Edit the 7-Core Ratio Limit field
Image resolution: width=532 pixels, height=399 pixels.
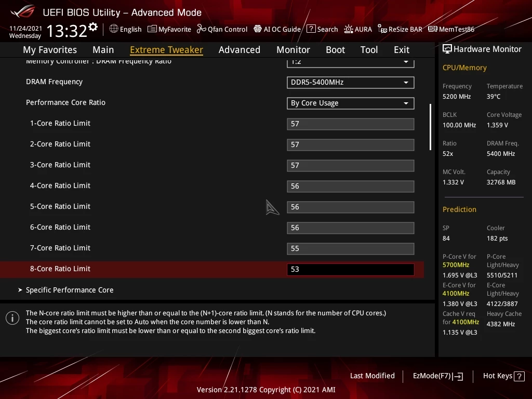click(x=351, y=248)
